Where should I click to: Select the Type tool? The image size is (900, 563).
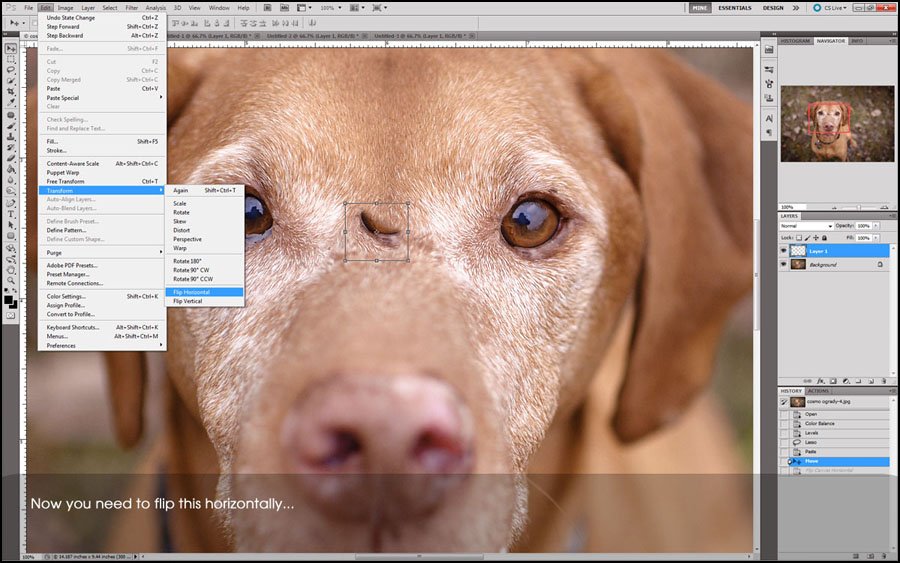click(x=11, y=214)
